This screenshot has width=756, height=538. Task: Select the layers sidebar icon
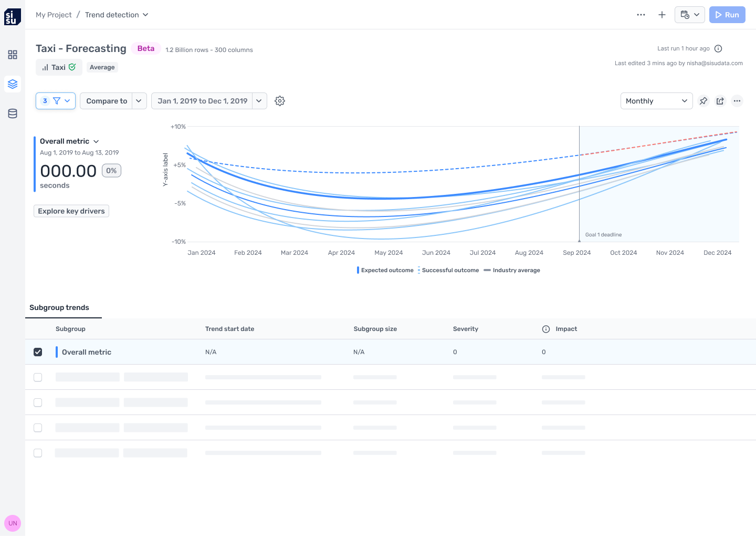click(13, 84)
